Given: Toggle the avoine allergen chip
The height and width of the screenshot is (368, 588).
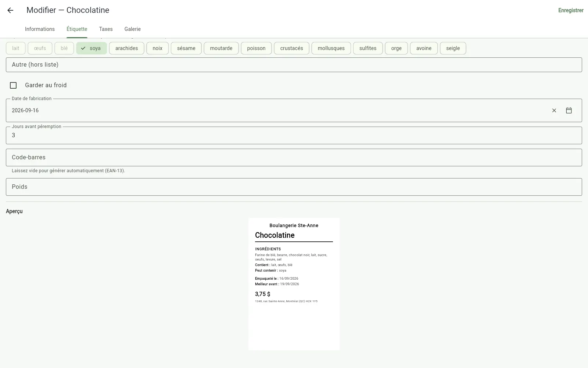Looking at the screenshot, I should 424,48.
